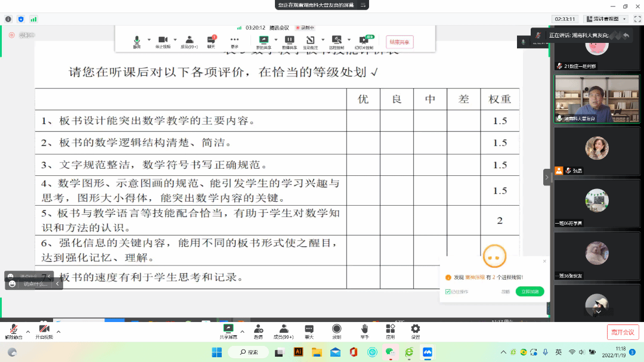Click the green 立即加速 button in popup

click(530, 292)
